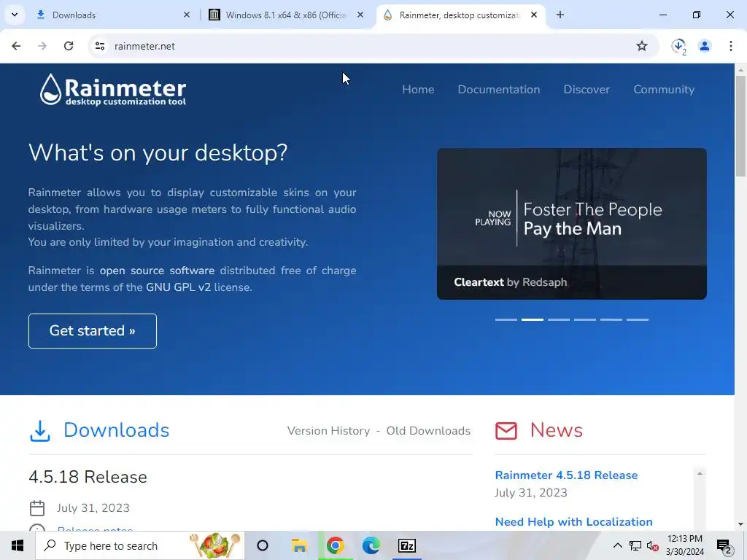
Task: Click the News envelope icon
Action: [x=506, y=430]
